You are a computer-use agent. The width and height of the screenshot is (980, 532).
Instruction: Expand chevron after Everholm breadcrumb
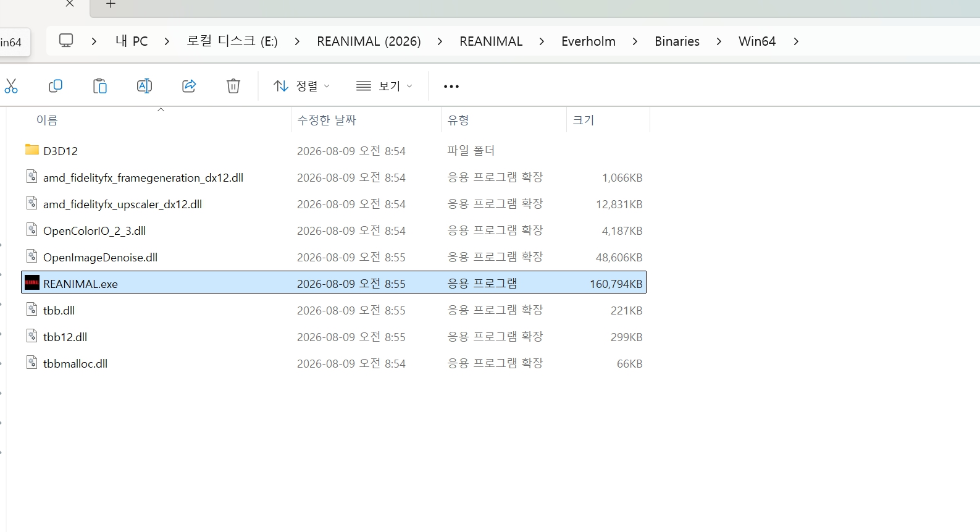635,41
